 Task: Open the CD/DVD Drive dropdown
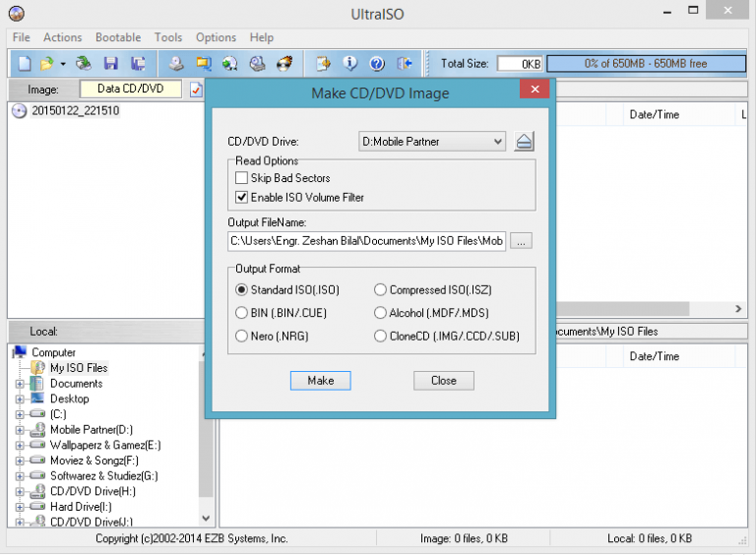point(432,142)
